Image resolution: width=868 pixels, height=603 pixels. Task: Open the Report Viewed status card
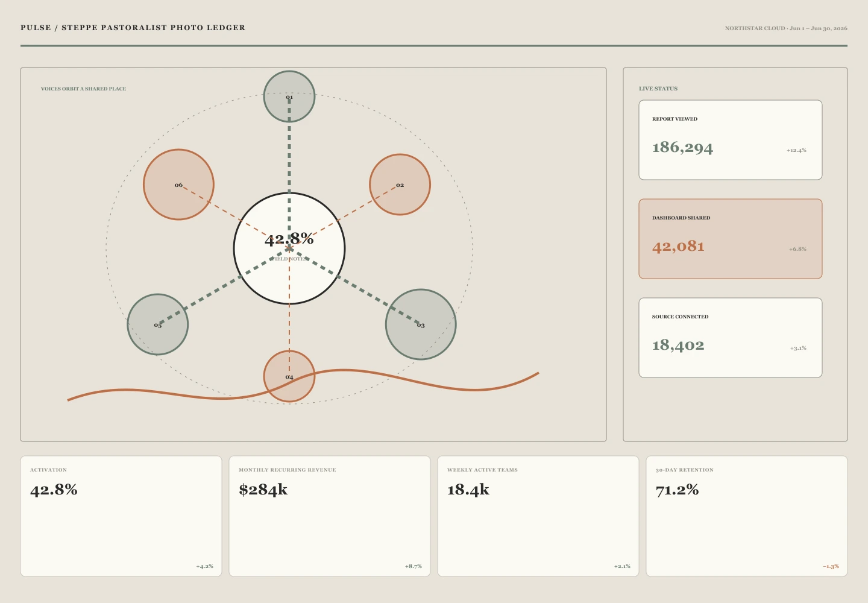(731, 140)
